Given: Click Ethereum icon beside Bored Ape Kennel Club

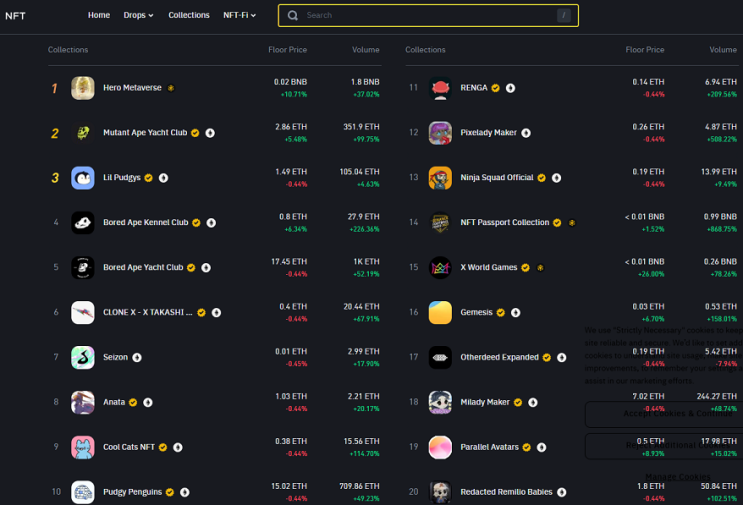Looking at the screenshot, I should (x=211, y=223).
